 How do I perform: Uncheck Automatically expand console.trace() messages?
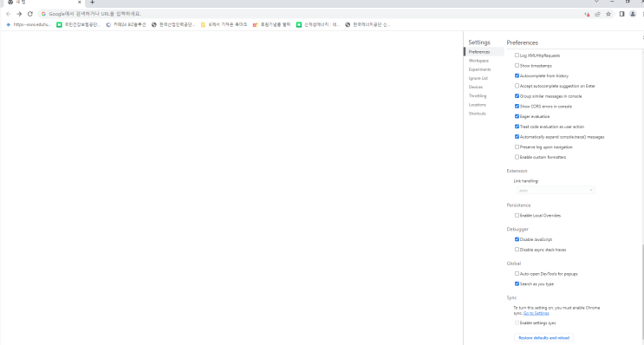[517, 137]
